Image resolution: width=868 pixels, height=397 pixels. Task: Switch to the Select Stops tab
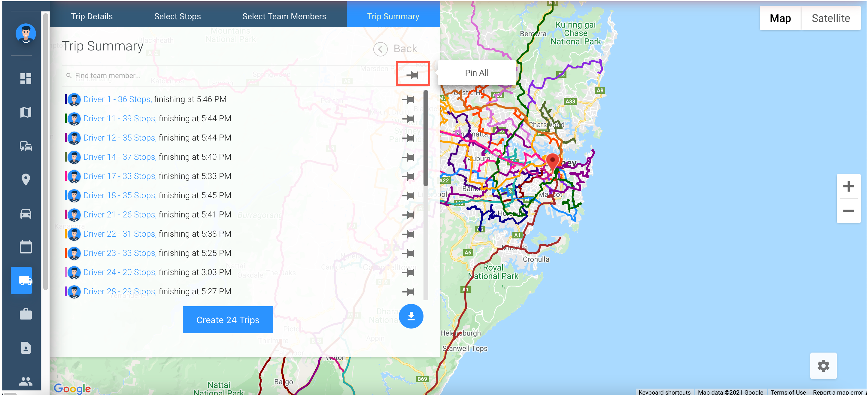click(178, 16)
